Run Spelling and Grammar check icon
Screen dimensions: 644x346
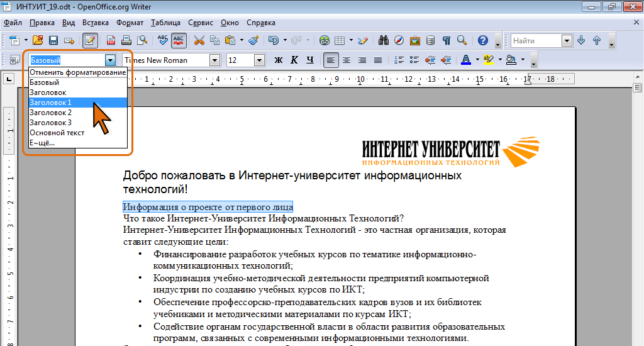click(x=163, y=40)
